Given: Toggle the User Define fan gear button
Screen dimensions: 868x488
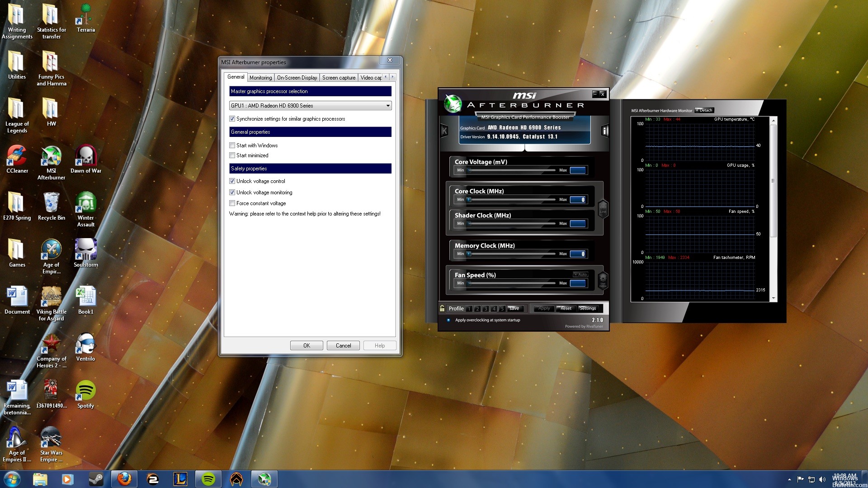Looking at the screenshot, I should (603, 280).
